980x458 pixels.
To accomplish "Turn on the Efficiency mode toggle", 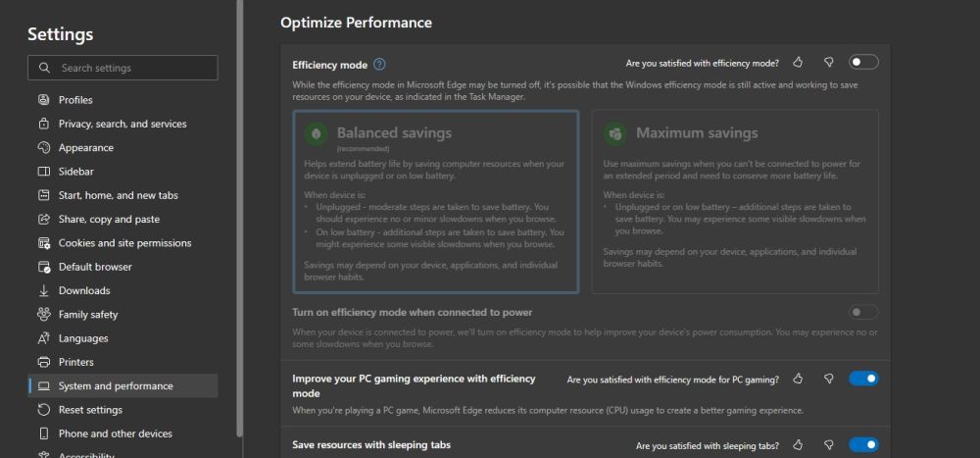I will 863,62.
